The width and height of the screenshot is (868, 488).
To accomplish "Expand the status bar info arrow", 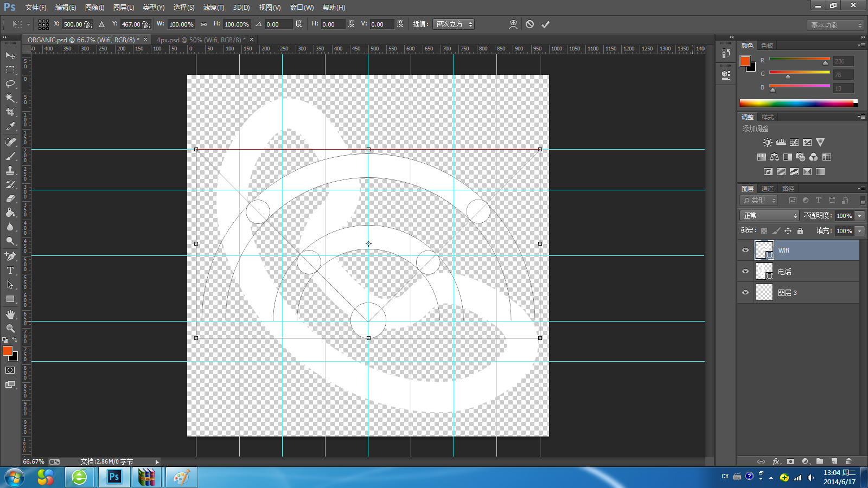I will point(157,462).
